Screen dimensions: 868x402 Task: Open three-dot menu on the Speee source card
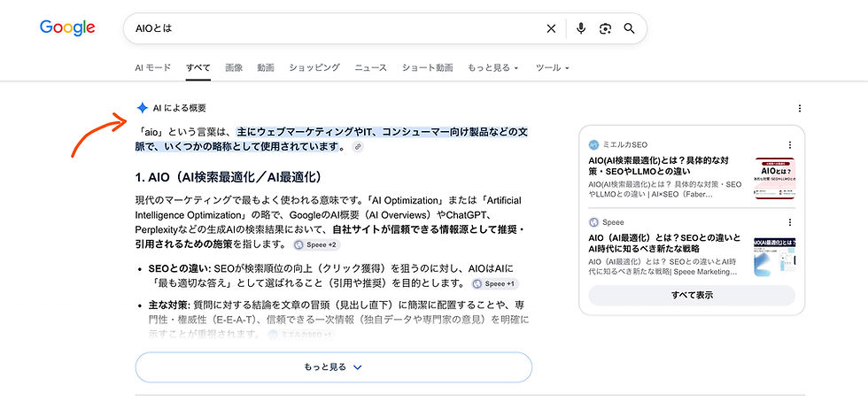click(790, 222)
